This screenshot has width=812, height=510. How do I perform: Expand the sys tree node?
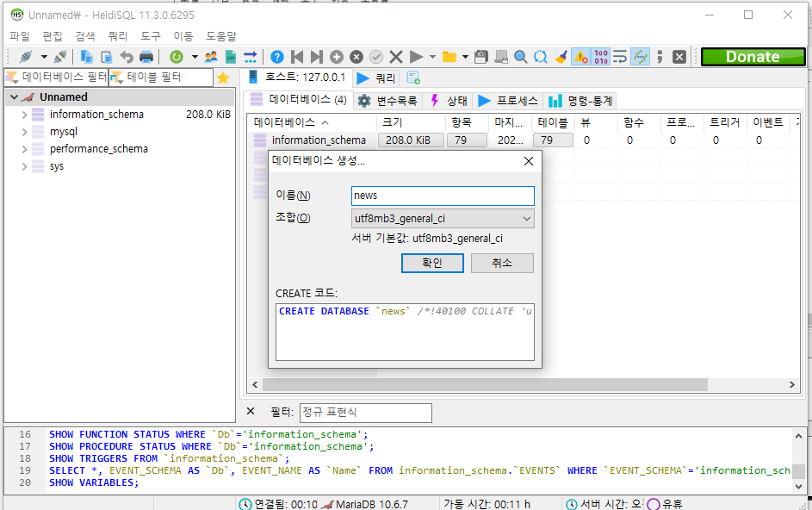pos(24,166)
